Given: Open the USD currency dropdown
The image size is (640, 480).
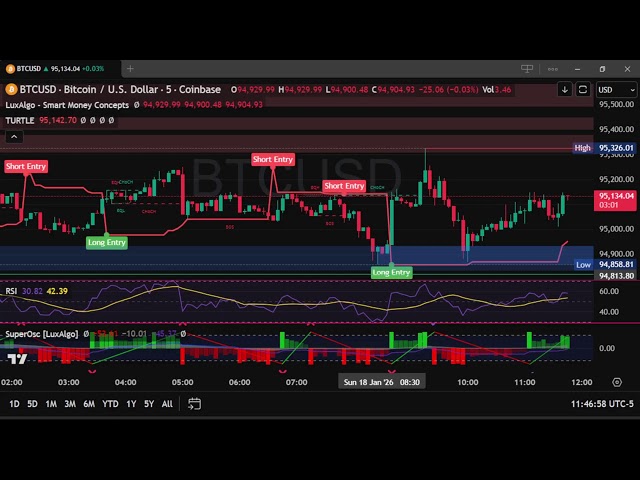Looking at the screenshot, I should click(x=616, y=90).
